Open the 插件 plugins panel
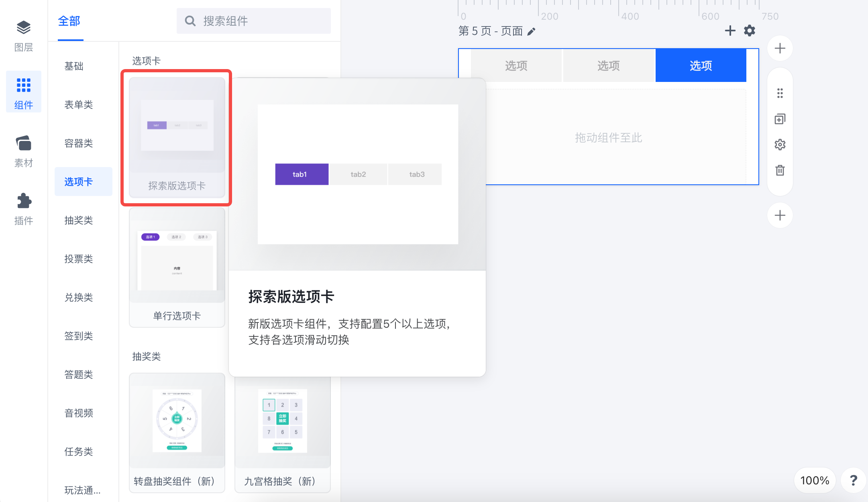This screenshot has width=868, height=502. [24, 209]
